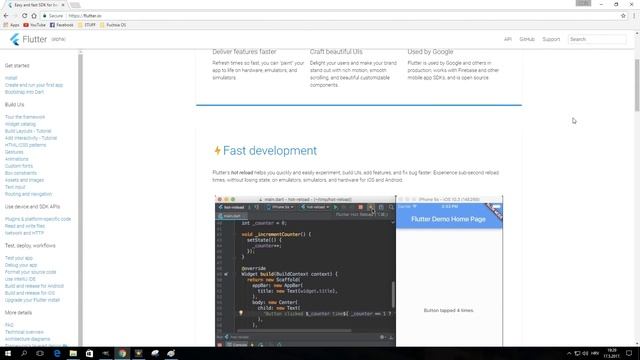640x360 pixels.
Task: Click the hot reload demo screenshot
Action: pos(359,271)
